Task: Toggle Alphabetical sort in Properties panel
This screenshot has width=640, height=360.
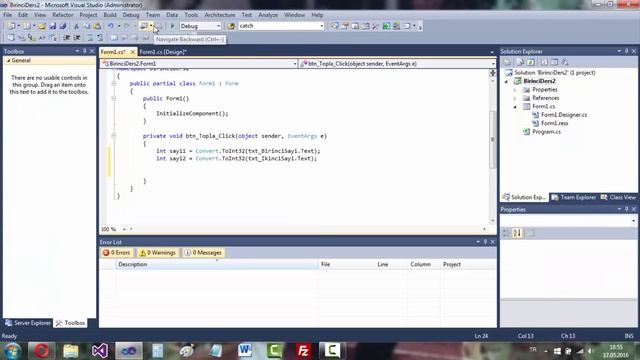Action: click(518, 233)
